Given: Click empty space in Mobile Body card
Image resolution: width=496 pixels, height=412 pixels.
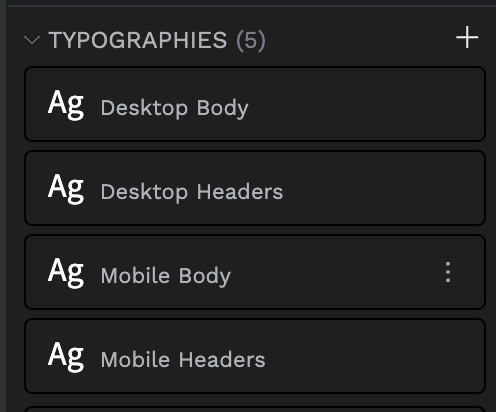Looking at the screenshot, I should (x=333, y=272).
